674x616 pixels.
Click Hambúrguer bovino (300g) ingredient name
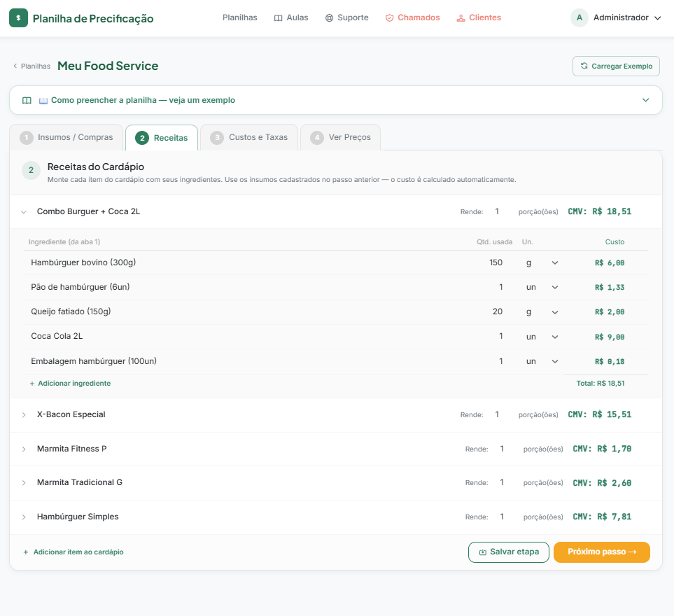[x=83, y=262]
